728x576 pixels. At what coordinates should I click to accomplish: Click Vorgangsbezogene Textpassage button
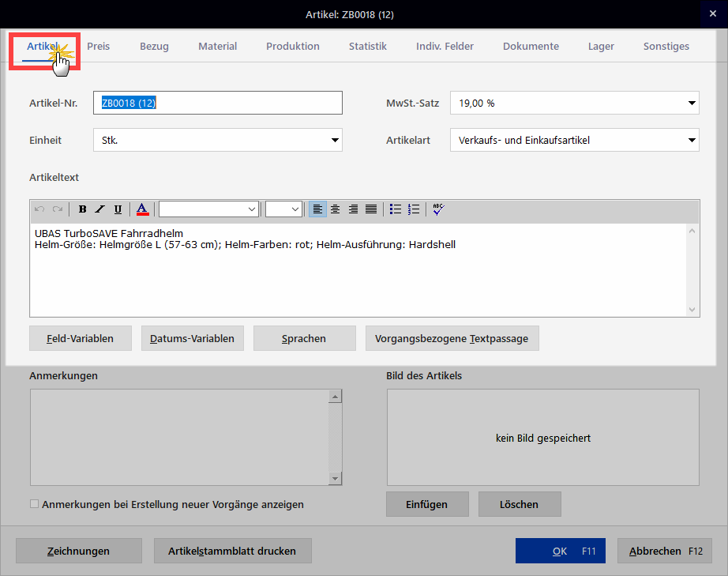click(452, 338)
